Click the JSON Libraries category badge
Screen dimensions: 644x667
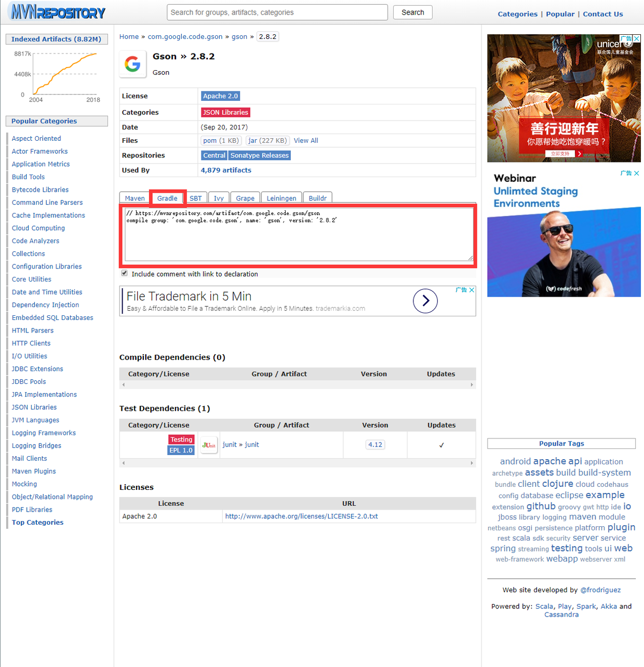point(225,112)
